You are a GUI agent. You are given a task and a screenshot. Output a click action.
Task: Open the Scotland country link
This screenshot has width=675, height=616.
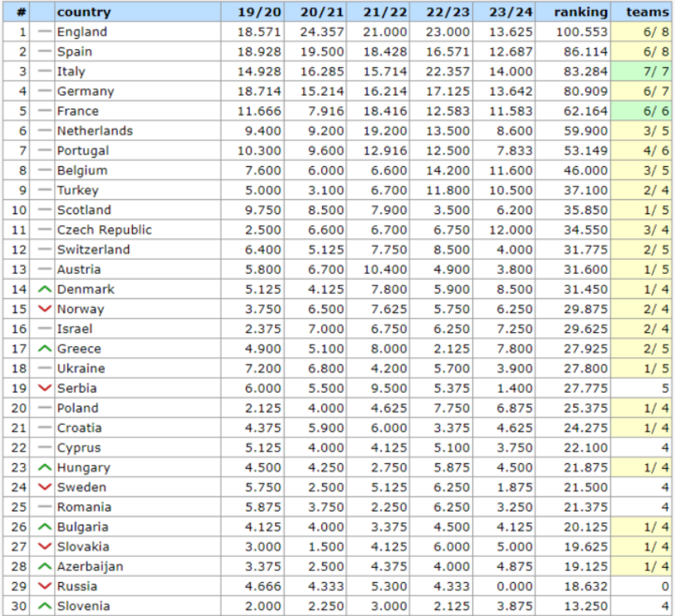(85, 210)
